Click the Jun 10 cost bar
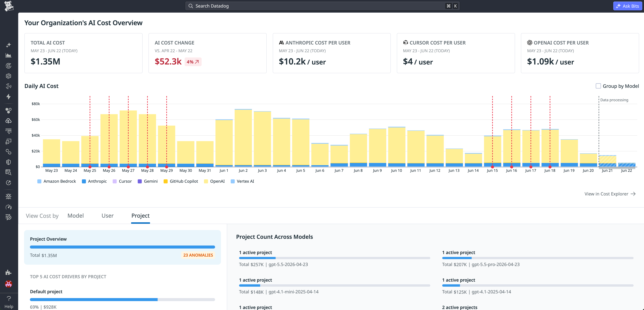 [x=397, y=147]
